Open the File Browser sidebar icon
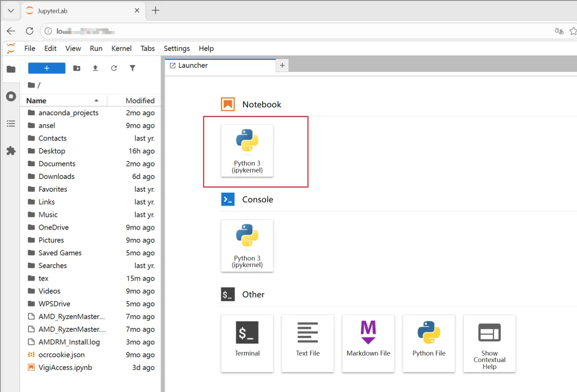The width and height of the screenshot is (577, 392). (11, 69)
